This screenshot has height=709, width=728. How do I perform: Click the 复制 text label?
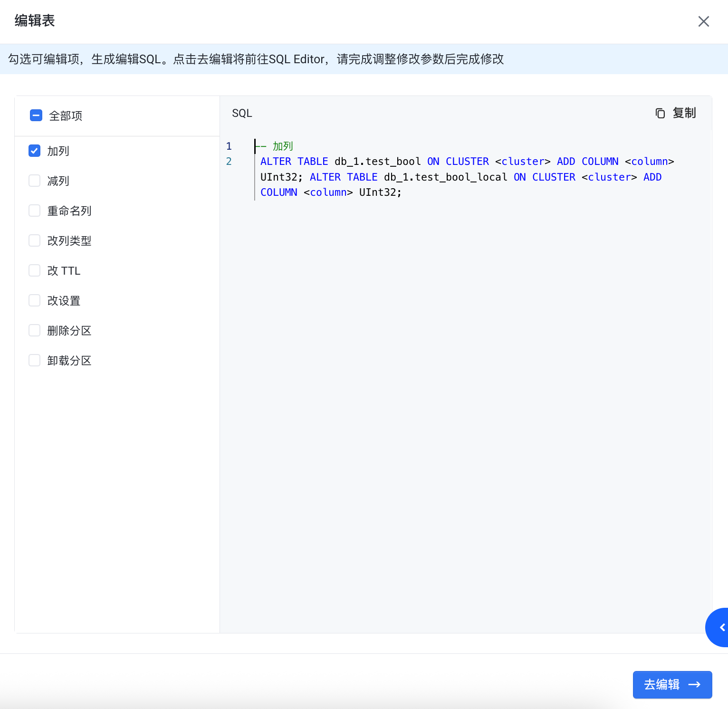point(684,113)
